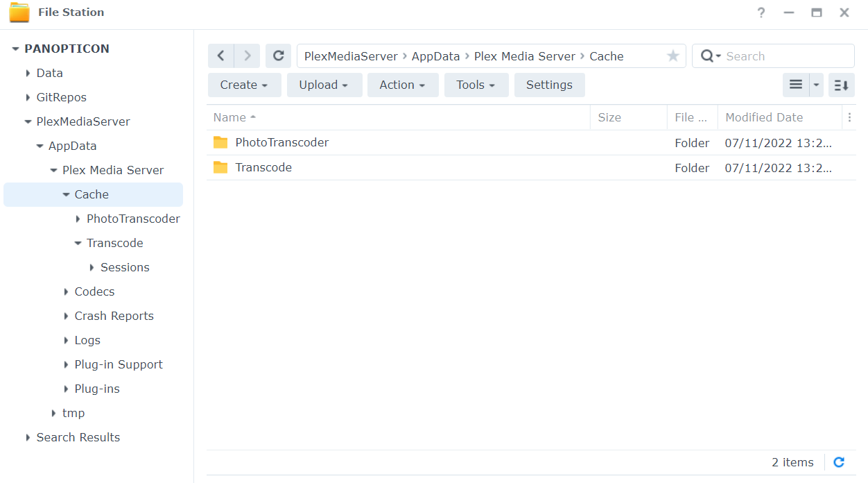Expand the Crash Reports folder arrow
Screen dimensions: 868x483
pyautogui.click(x=67, y=316)
